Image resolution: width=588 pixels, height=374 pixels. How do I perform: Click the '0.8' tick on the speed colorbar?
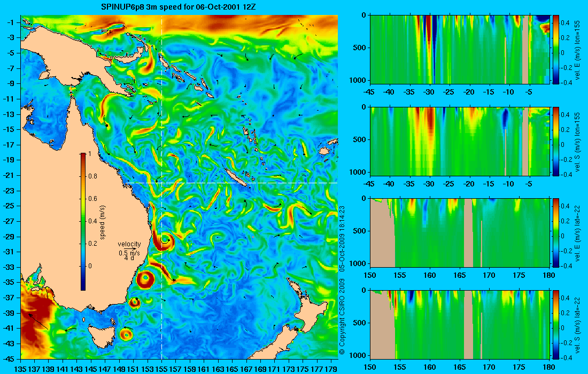tap(92, 176)
